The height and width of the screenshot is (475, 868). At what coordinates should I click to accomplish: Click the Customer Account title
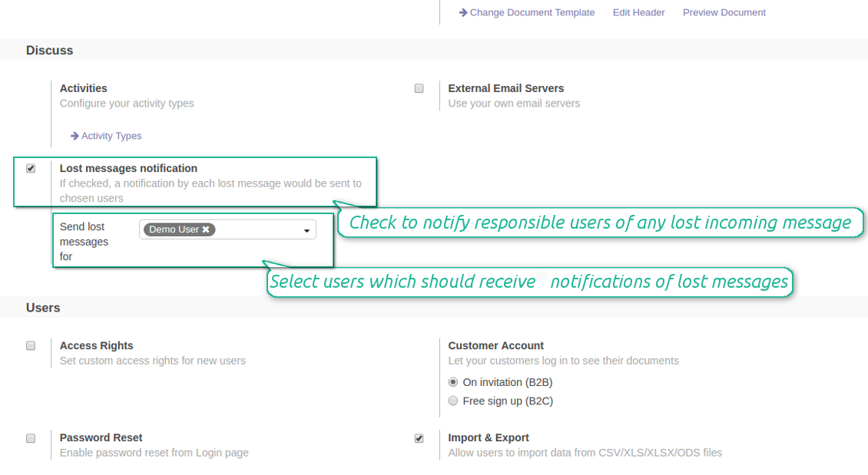point(496,345)
